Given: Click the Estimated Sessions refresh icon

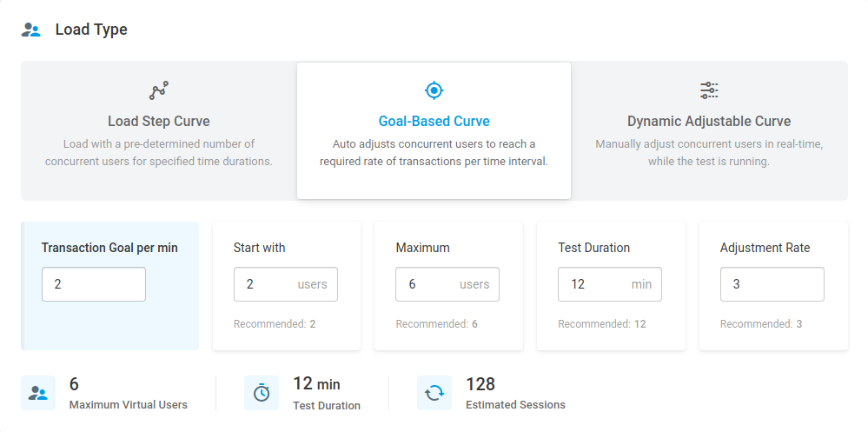Looking at the screenshot, I should (434, 393).
